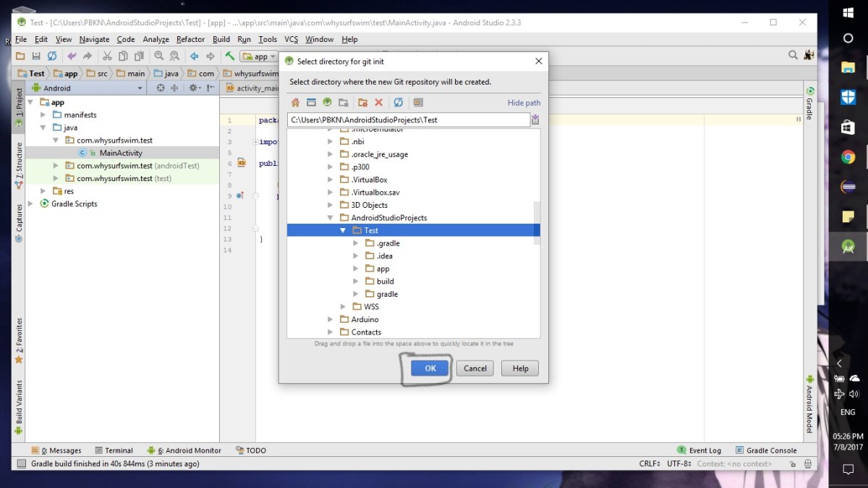Open the Chrome icon on the taskbar
868x488 pixels.
(848, 156)
